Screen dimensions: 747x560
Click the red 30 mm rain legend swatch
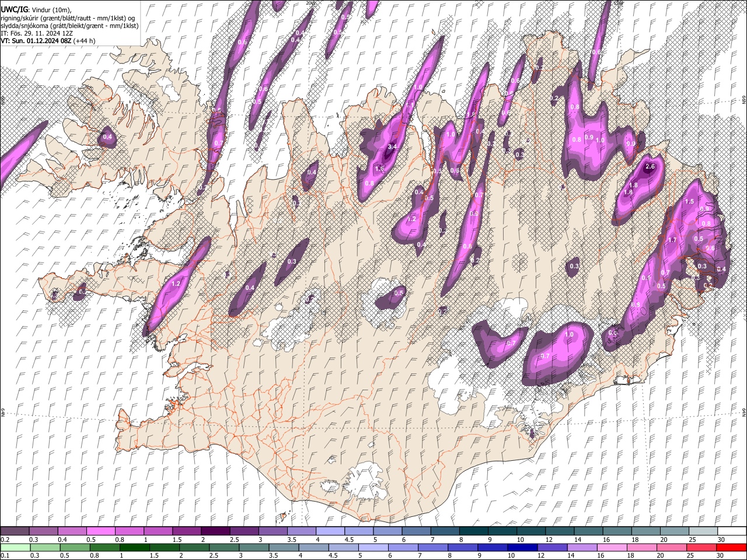[x=732, y=548]
